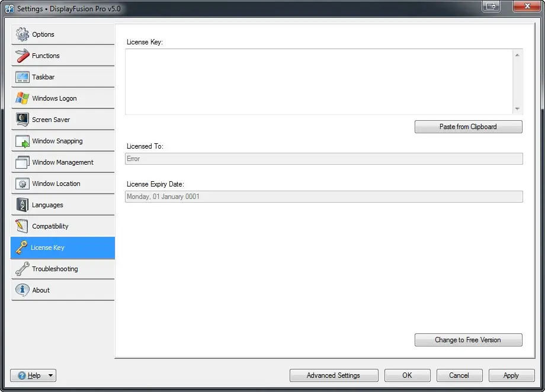Click the Window Management stacked windows icon
Image resolution: width=545 pixels, height=392 pixels.
coord(23,162)
